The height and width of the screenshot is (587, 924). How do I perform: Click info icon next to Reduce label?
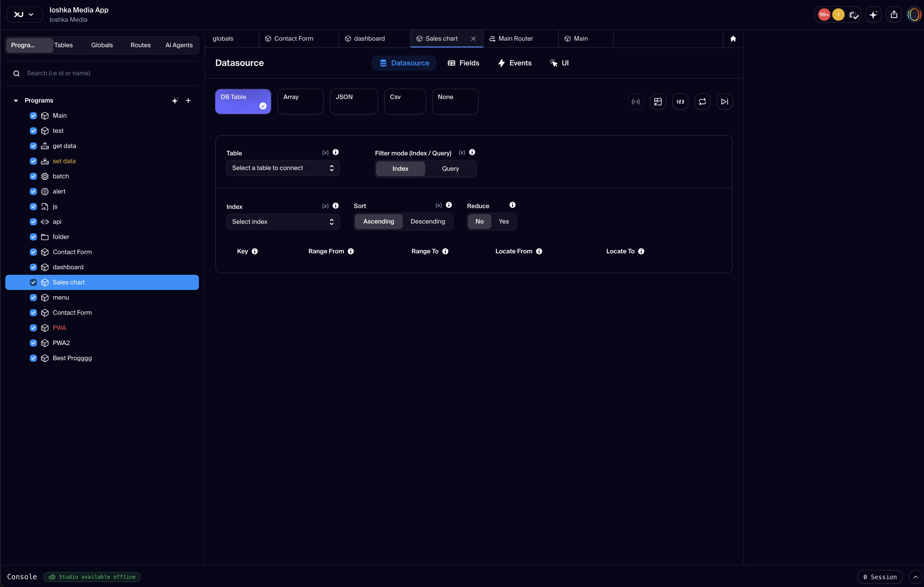coord(512,205)
